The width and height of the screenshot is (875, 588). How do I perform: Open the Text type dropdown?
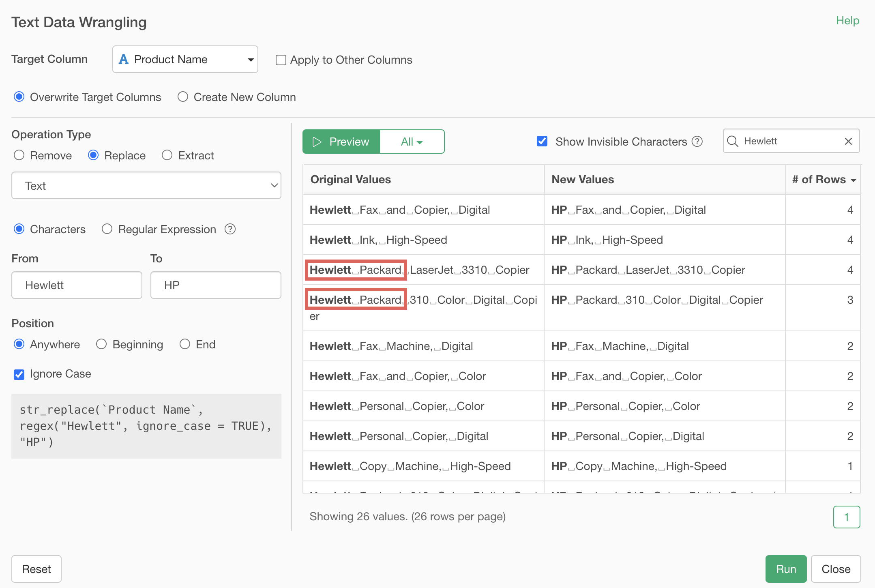(x=146, y=185)
